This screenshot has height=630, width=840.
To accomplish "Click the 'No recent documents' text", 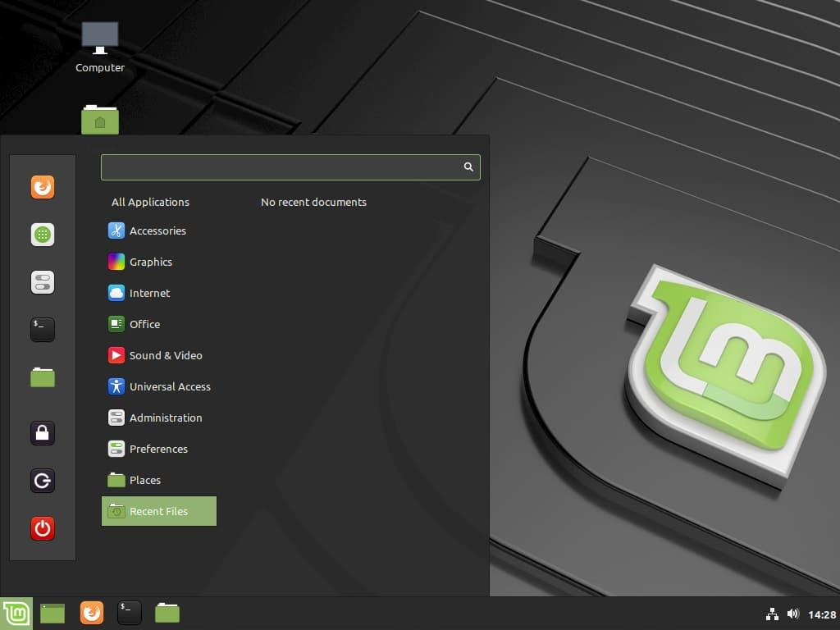I will click(x=313, y=202).
